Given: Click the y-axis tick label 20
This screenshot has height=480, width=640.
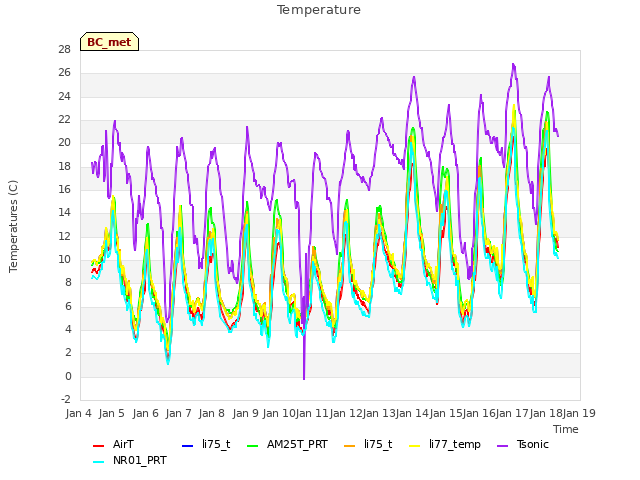Looking at the screenshot, I should [64, 142].
